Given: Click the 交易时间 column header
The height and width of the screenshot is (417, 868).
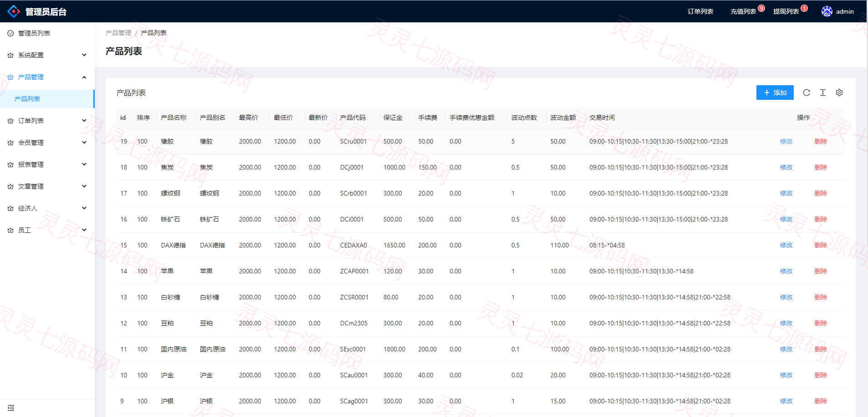Looking at the screenshot, I should (602, 118).
